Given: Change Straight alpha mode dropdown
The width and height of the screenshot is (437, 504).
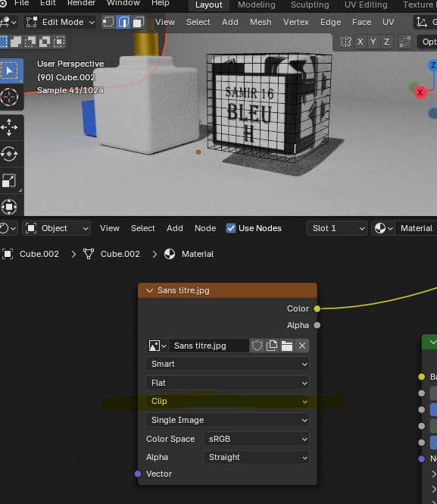Looking at the screenshot, I should coord(256,458).
